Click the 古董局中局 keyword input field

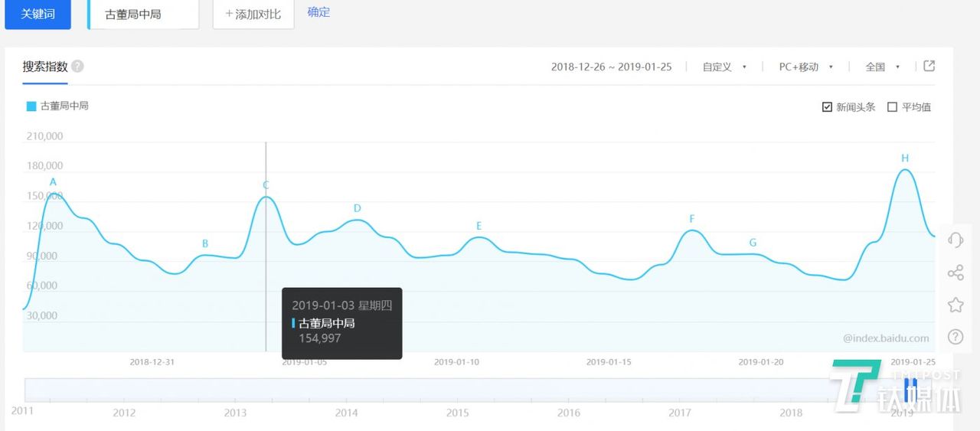[144, 15]
